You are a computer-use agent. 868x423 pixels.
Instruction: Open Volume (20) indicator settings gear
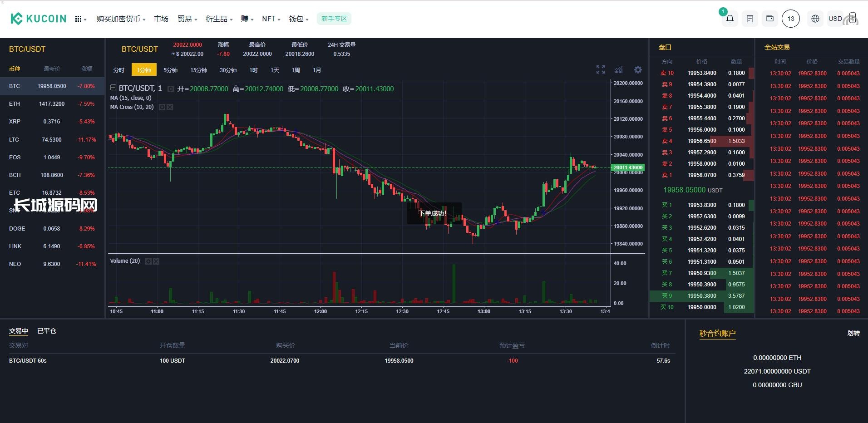(148, 261)
